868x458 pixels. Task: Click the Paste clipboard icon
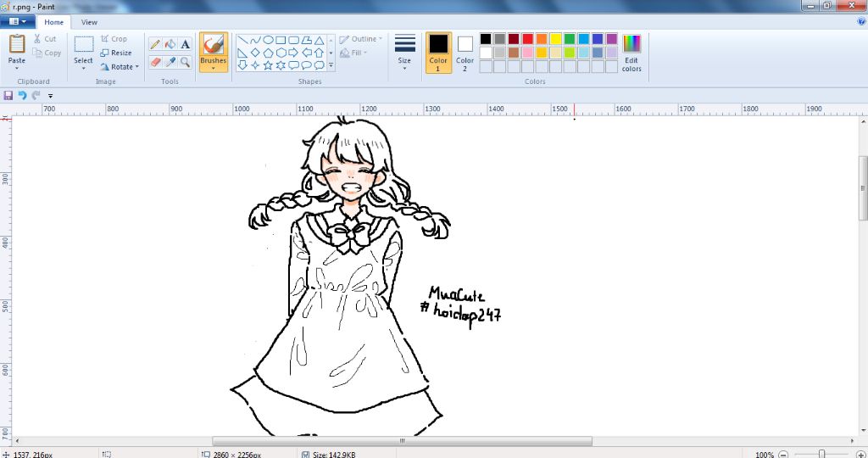(17, 44)
